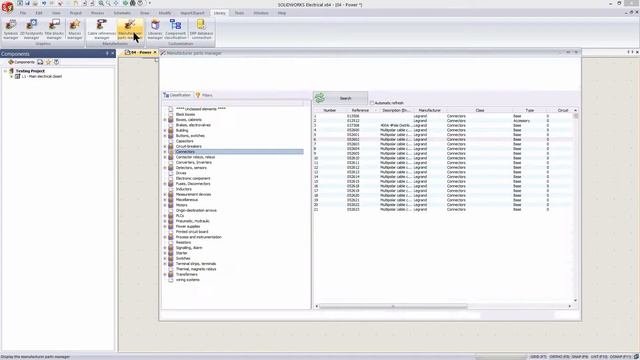Open the Cable references manager
Image resolution: width=640 pixels, height=360 pixels.
102,29
